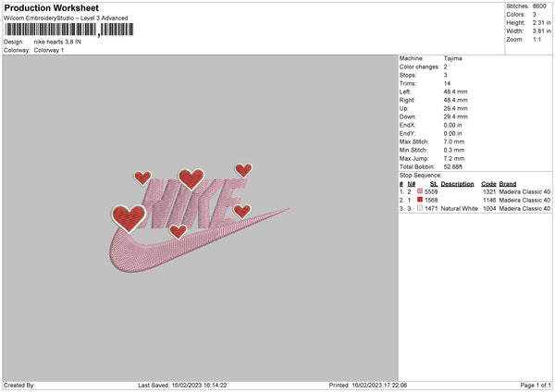
Task: Select the 'Colorway 1' value
Action: coord(49,50)
